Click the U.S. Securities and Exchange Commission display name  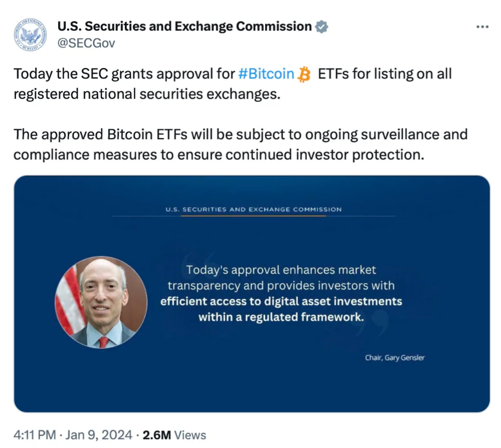pos(184,27)
